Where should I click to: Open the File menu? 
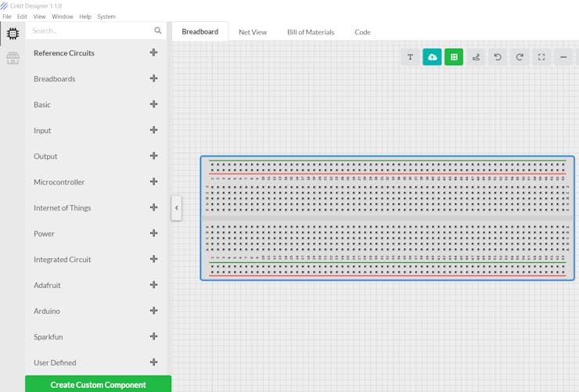coord(7,16)
